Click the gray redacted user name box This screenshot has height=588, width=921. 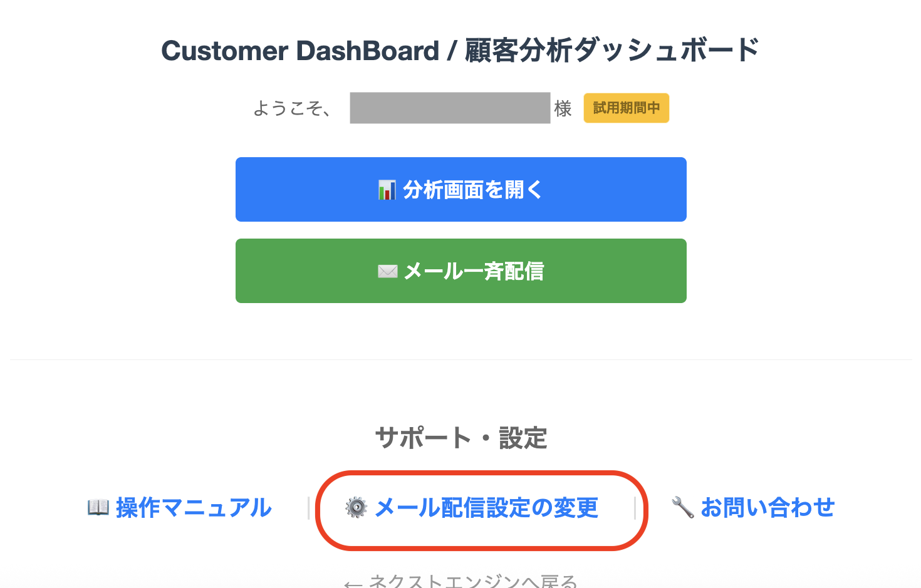point(450,108)
